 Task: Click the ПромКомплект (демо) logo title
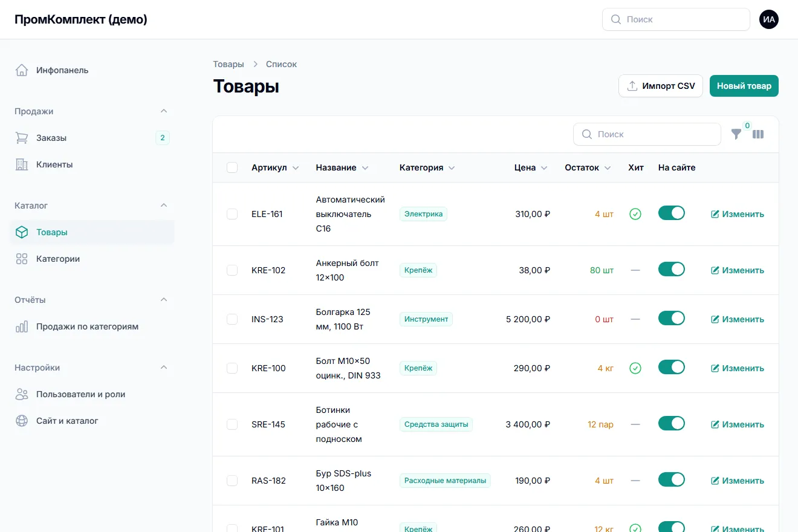click(x=81, y=19)
